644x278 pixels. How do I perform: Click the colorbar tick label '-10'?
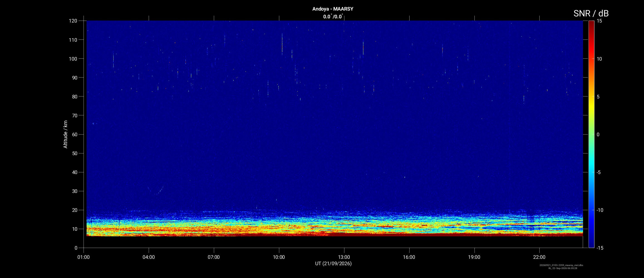tap(600, 210)
